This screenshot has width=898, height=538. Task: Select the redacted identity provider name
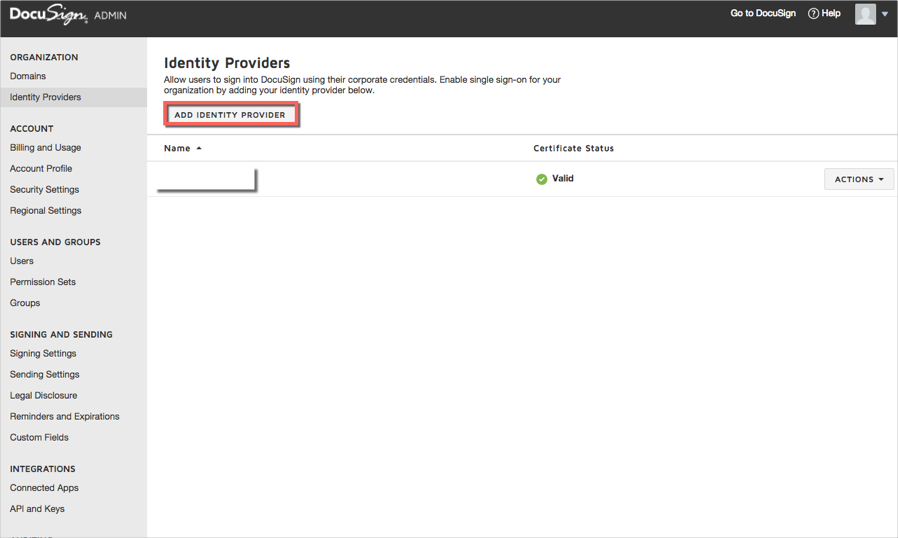(207, 179)
